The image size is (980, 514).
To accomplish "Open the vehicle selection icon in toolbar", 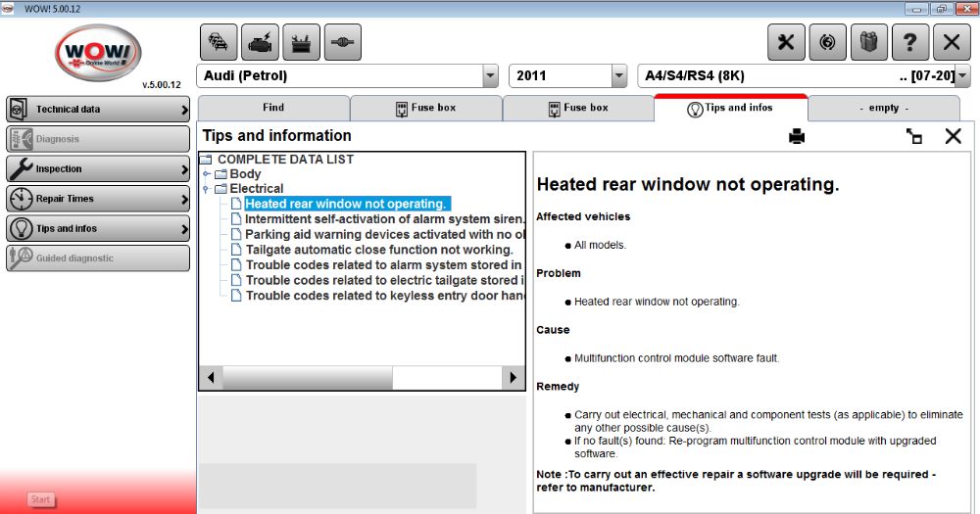I will point(219,42).
